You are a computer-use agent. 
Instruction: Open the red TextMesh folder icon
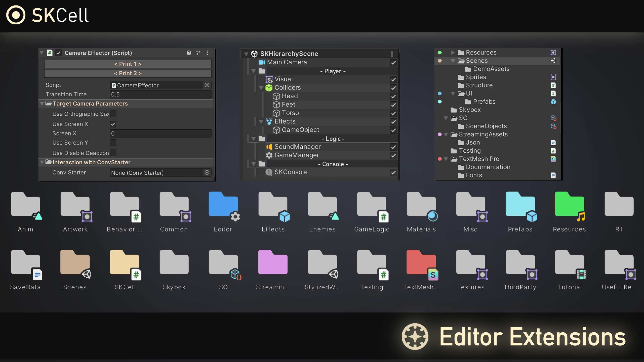(x=422, y=264)
